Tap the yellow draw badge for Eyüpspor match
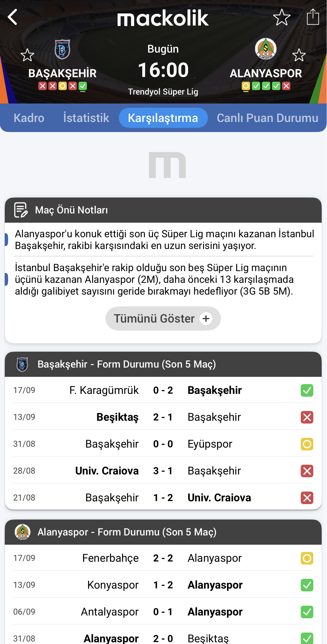 tap(307, 444)
